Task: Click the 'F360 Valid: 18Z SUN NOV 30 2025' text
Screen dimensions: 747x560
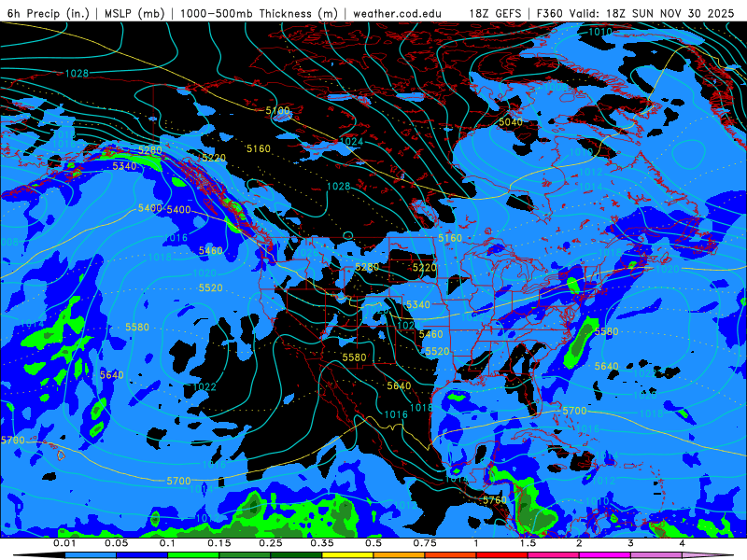Action: (636, 13)
